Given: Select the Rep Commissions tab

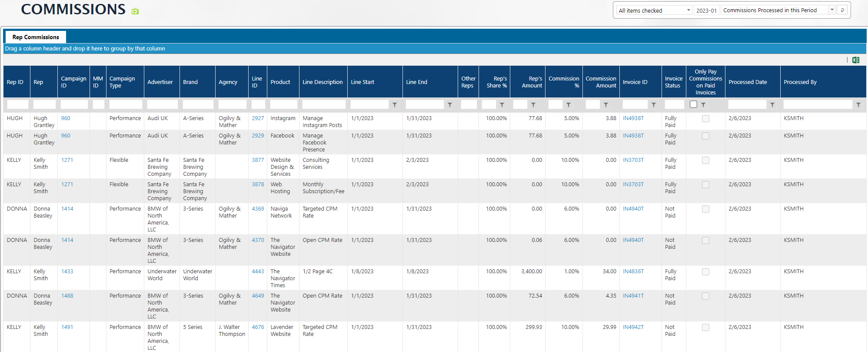Looking at the screenshot, I should pos(36,37).
